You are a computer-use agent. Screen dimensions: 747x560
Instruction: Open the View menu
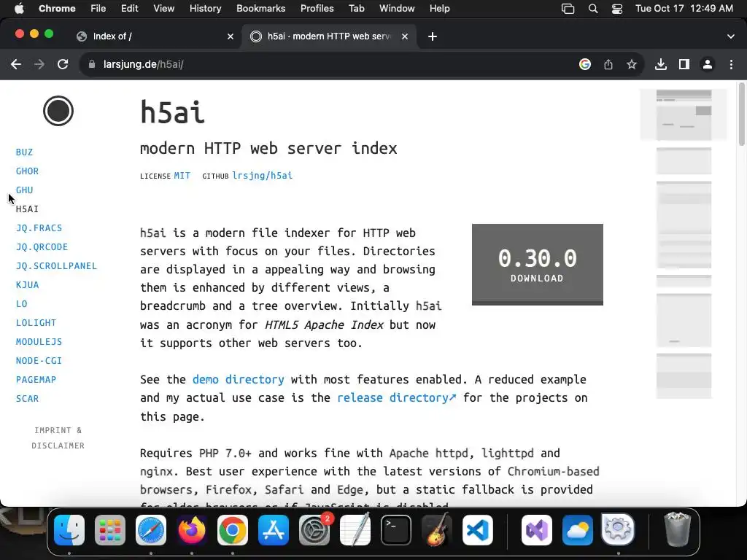click(x=164, y=9)
